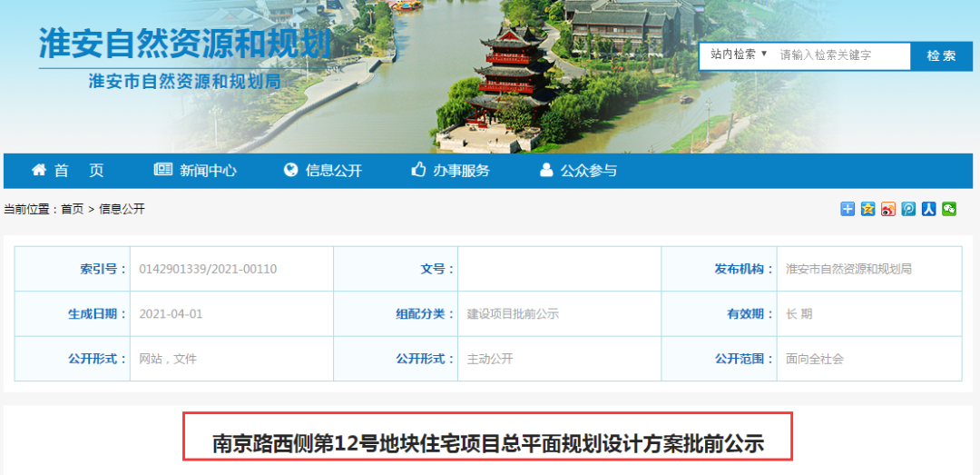This screenshot has height=475, width=980.
Task: Click the 文号 label cell
Action: click(397, 269)
